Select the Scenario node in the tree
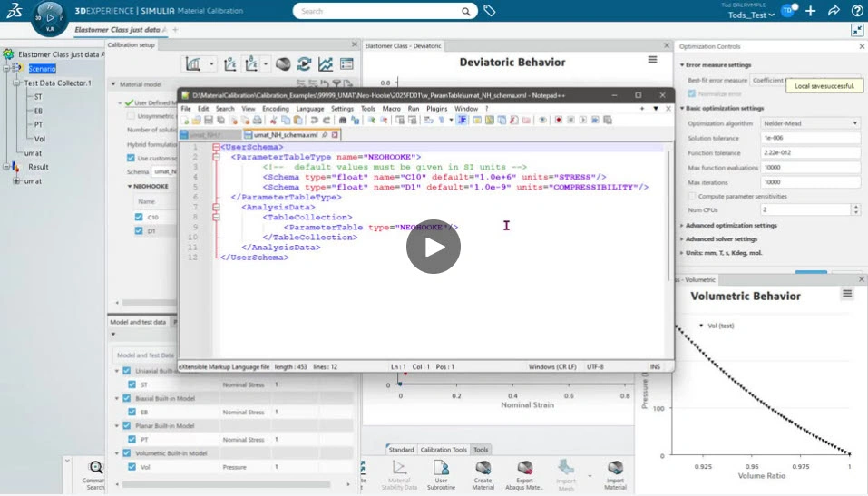 point(42,69)
